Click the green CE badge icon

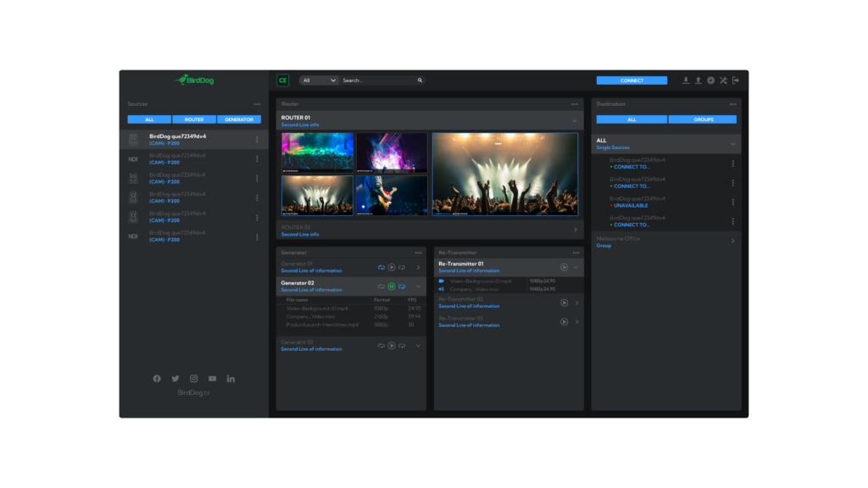click(283, 80)
